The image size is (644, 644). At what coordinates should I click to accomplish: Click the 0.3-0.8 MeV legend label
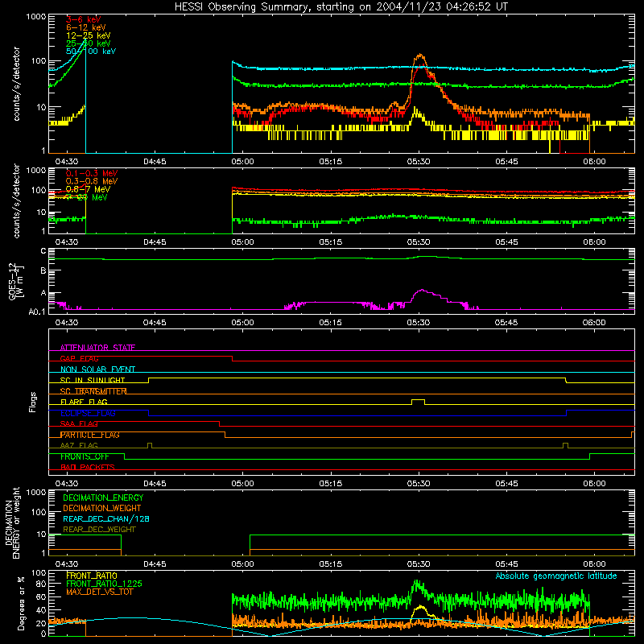tap(92, 181)
